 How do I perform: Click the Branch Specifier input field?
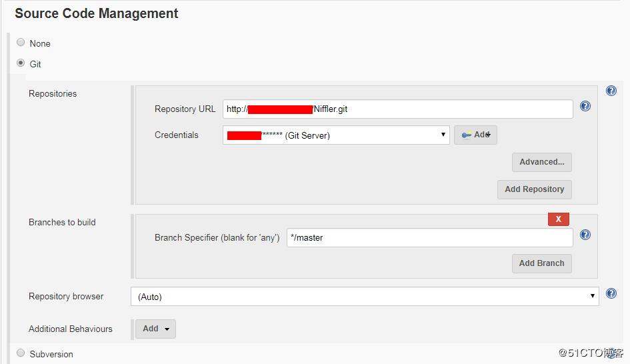pyautogui.click(x=429, y=238)
